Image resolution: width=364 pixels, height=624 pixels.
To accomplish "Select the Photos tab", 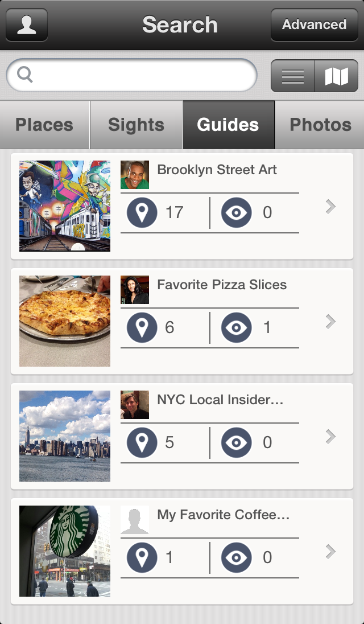I will [320, 125].
